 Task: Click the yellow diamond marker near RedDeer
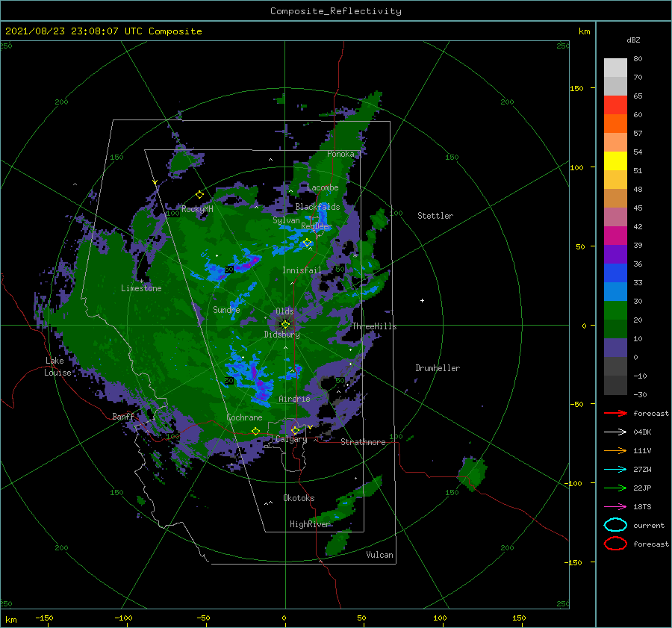click(308, 243)
